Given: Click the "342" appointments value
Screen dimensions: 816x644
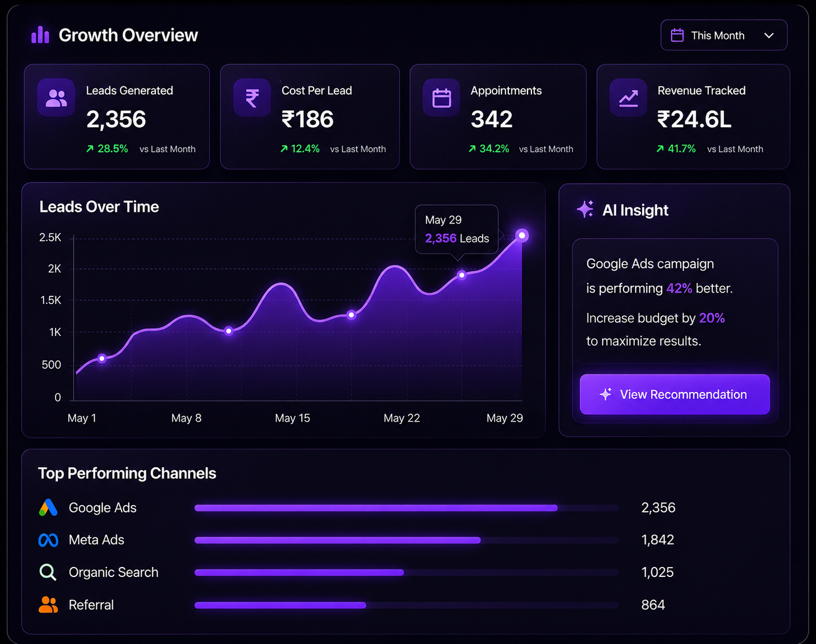Looking at the screenshot, I should coord(492,120).
